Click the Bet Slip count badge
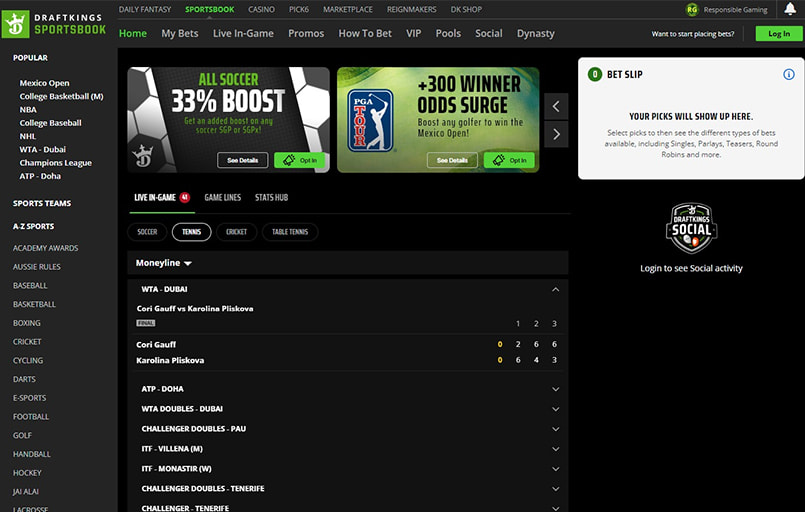The image size is (805, 512). (x=595, y=74)
